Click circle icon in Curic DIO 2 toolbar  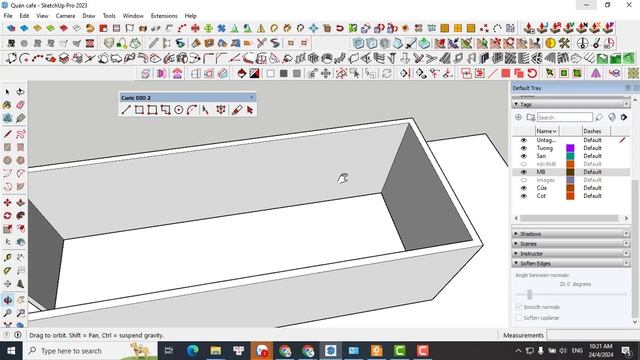[x=179, y=110]
